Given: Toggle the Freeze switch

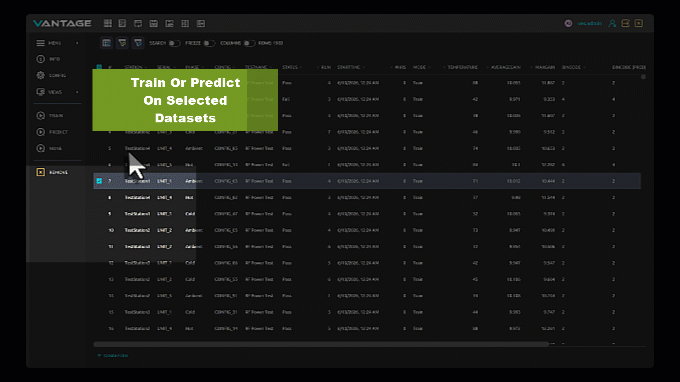Looking at the screenshot, I should [x=209, y=43].
